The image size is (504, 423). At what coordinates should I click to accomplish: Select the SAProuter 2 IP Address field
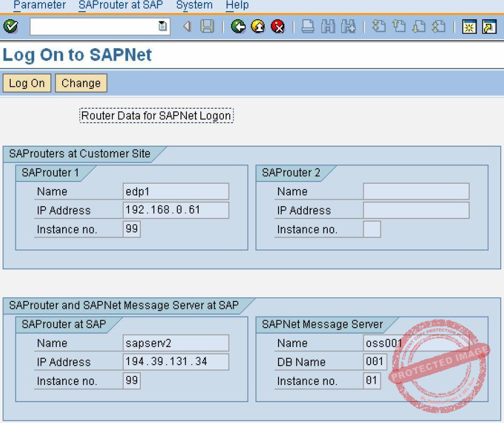tap(416, 210)
